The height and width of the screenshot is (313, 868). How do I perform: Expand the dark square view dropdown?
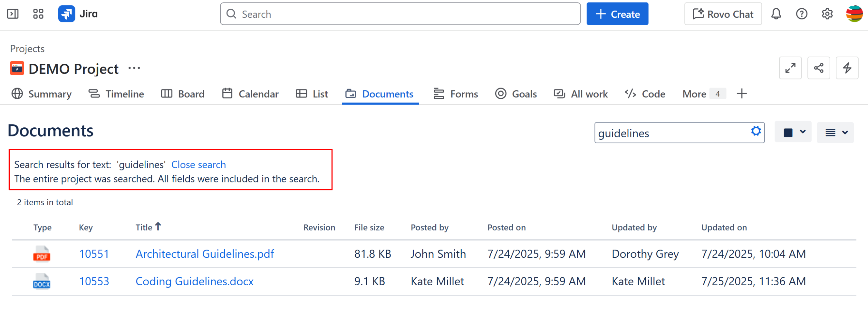point(793,132)
